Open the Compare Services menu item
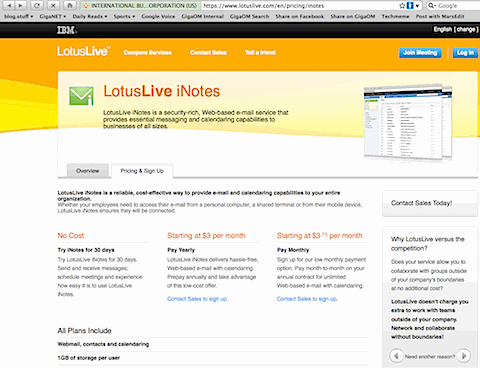Image resolution: width=480 pixels, height=368 pixels. tap(147, 52)
